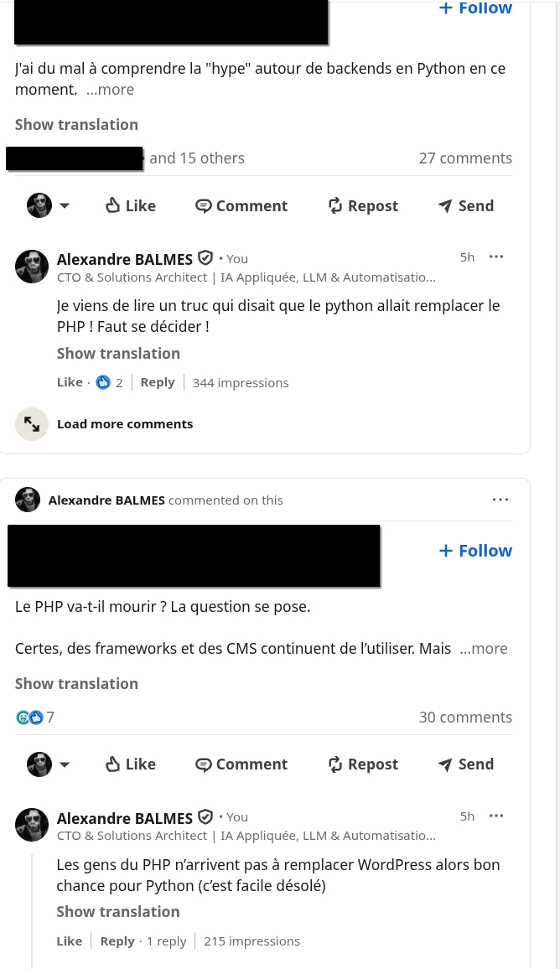560x969 pixels.
Task: Open identity switcher dropdown on PHP post
Action: coord(64,764)
